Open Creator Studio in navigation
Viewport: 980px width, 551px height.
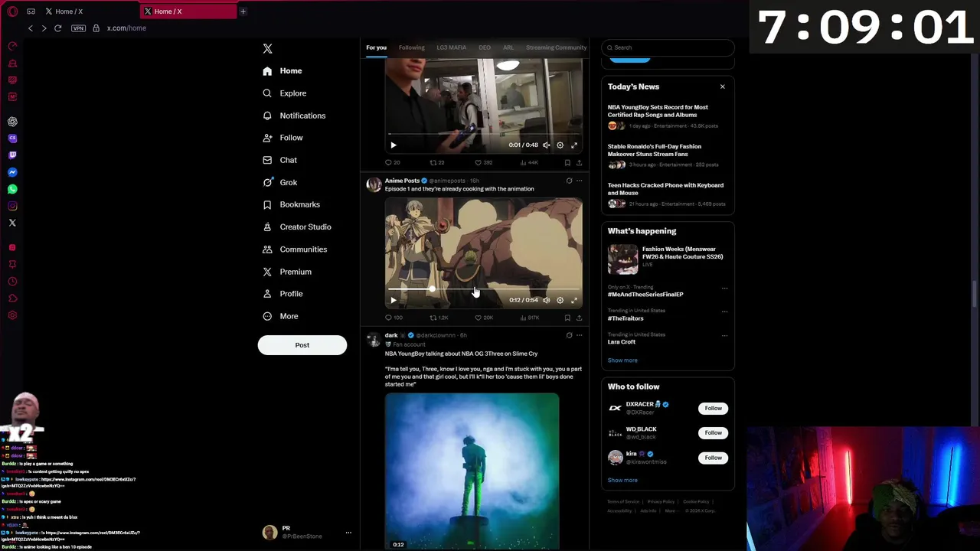pos(297,227)
